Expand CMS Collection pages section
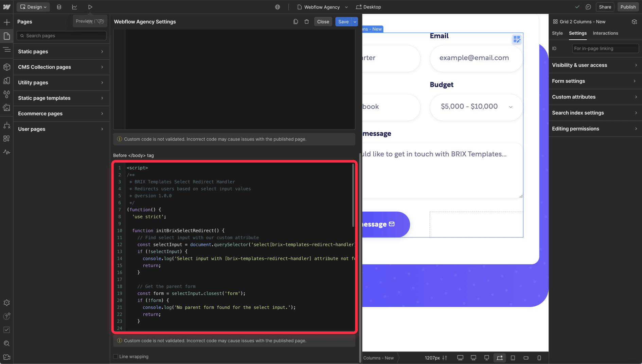 (61, 67)
